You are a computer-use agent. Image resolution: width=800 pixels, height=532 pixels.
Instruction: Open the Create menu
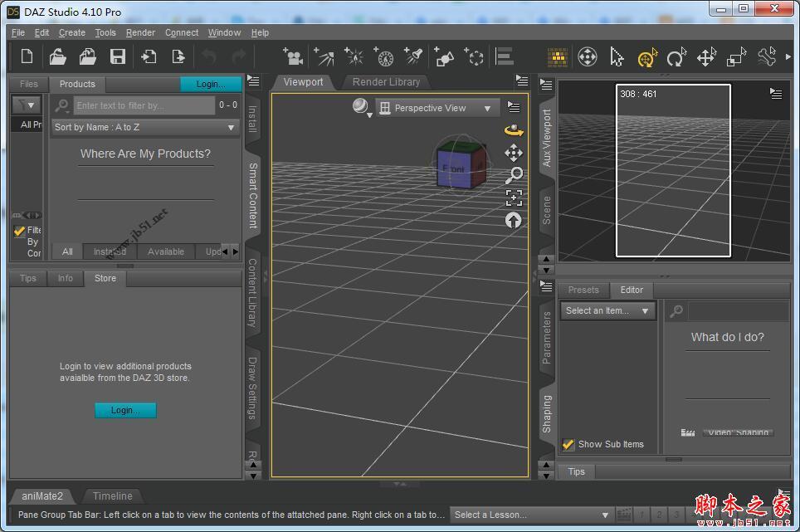(72, 32)
